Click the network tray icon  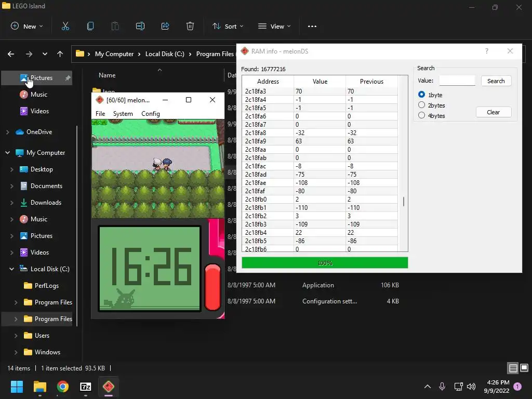pyautogui.click(x=458, y=387)
